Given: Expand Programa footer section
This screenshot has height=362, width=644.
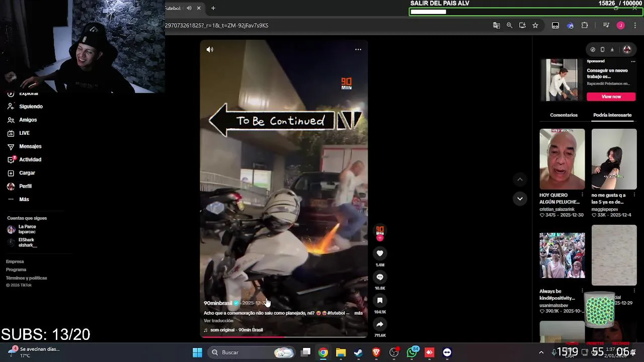Looking at the screenshot, I should [16, 269].
